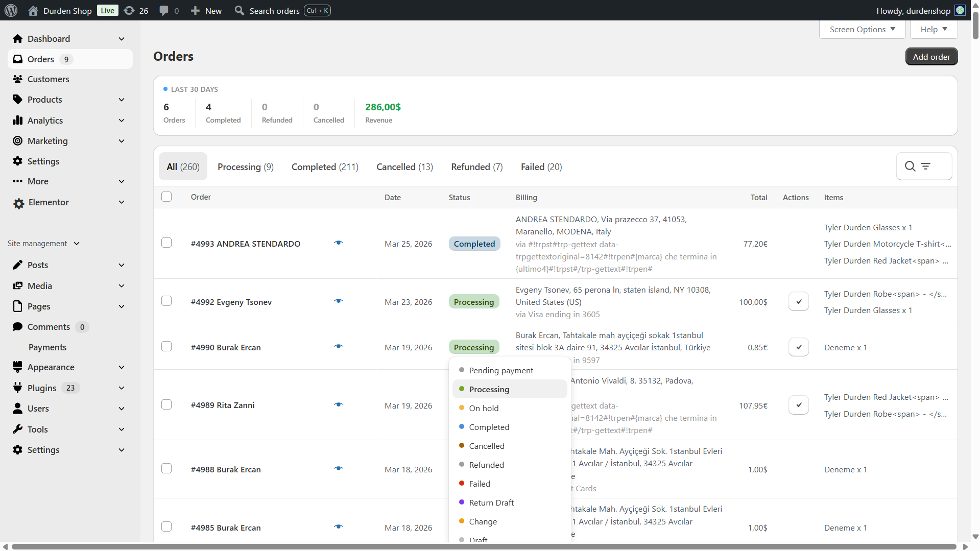Click the Search orders field
Screen dimensions: 980x551
[275, 11]
